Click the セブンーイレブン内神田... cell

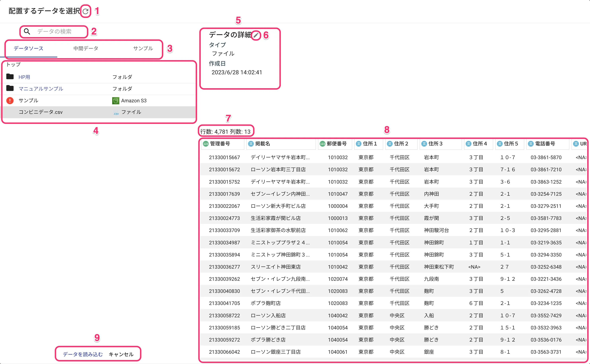pyautogui.click(x=280, y=194)
